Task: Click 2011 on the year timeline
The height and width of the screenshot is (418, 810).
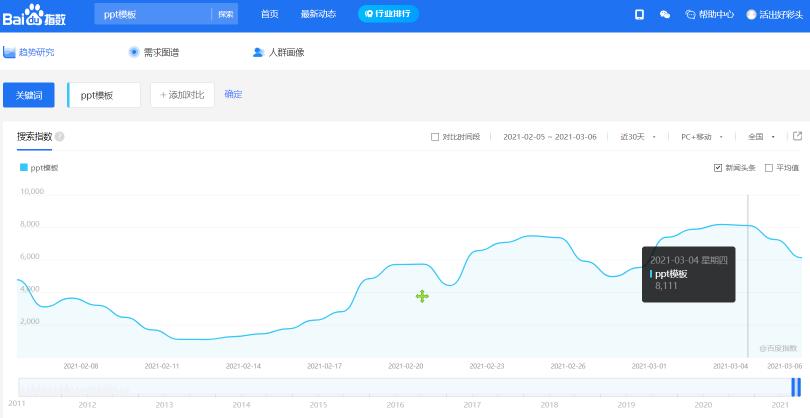Action: tap(17, 403)
